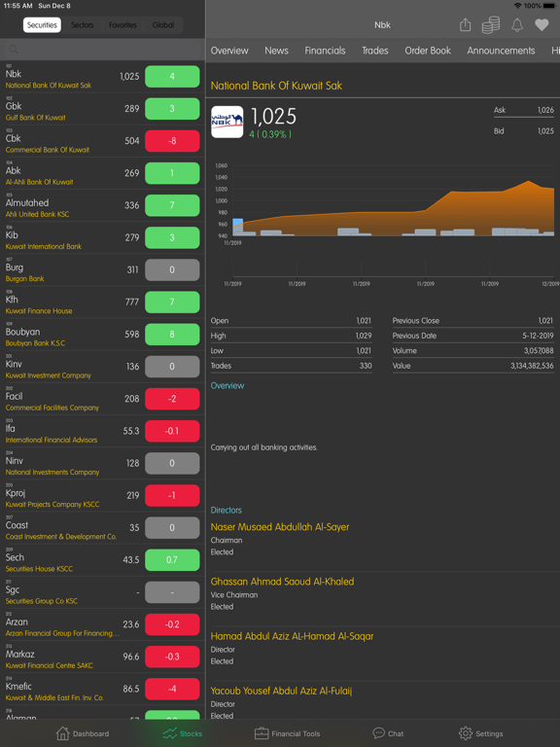This screenshot has width=560, height=747.
Task: Select Kinv Kuwait Investment Company row
Action: [102, 367]
